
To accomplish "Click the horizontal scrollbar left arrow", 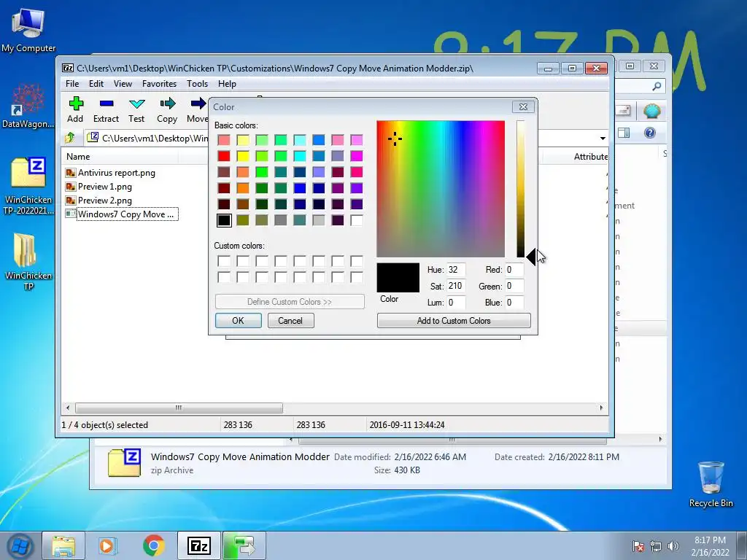I will [x=68, y=408].
